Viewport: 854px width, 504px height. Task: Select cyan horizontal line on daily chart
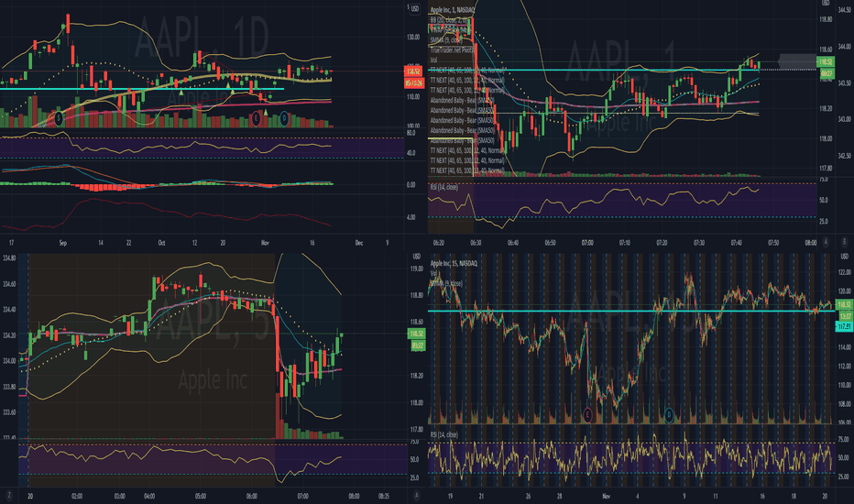(x=142, y=89)
